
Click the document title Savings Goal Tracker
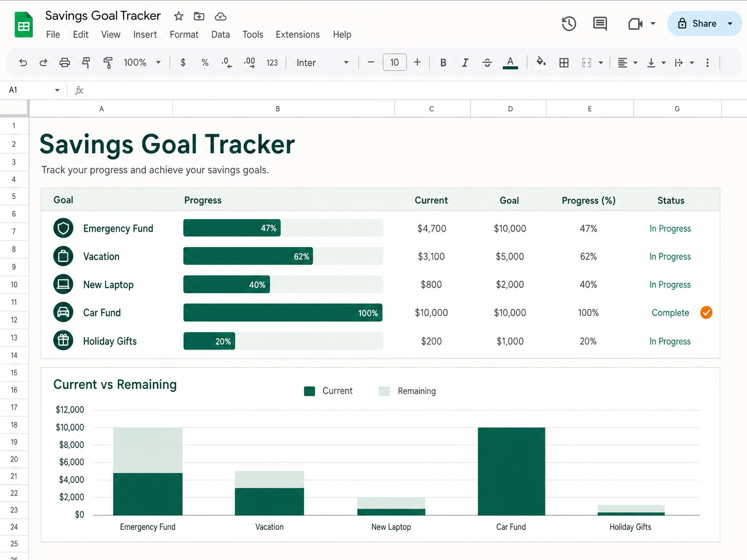coord(103,16)
